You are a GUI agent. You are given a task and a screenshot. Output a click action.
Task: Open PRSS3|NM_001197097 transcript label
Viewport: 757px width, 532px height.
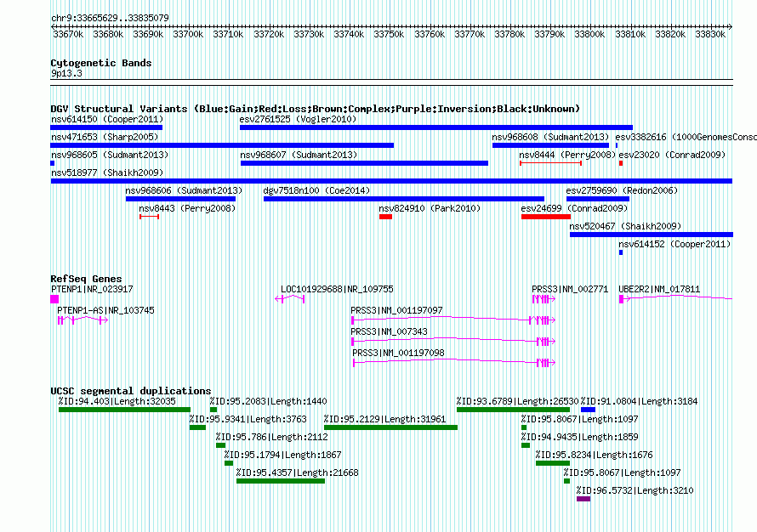(x=397, y=310)
